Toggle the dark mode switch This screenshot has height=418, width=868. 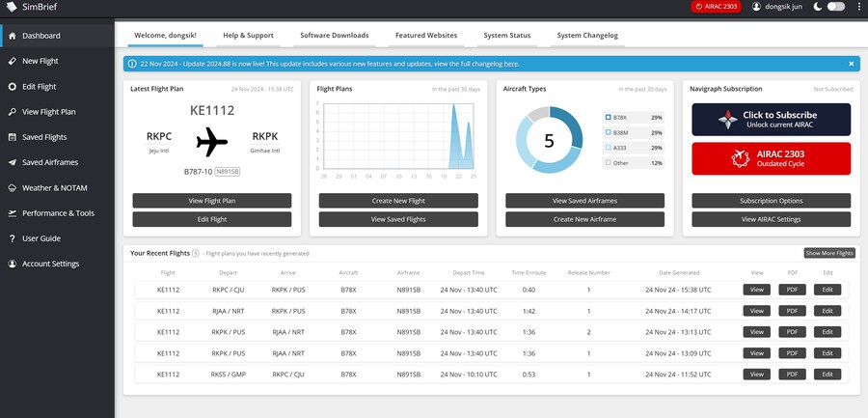[x=835, y=7]
